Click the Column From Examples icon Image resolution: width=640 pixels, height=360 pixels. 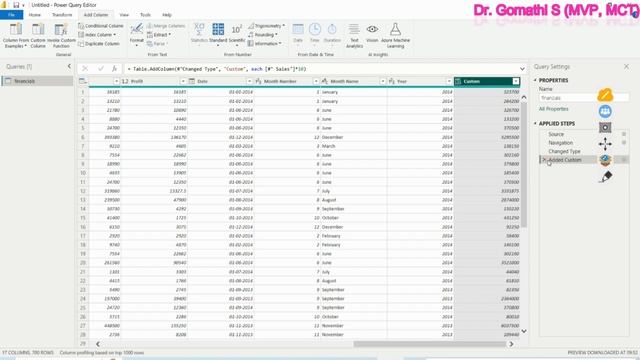point(16,29)
